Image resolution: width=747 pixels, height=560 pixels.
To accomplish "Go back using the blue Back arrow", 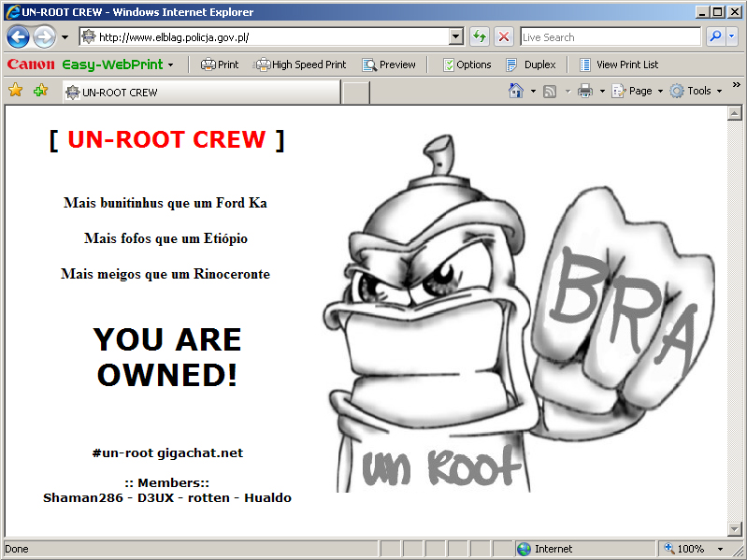I will (19, 37).
